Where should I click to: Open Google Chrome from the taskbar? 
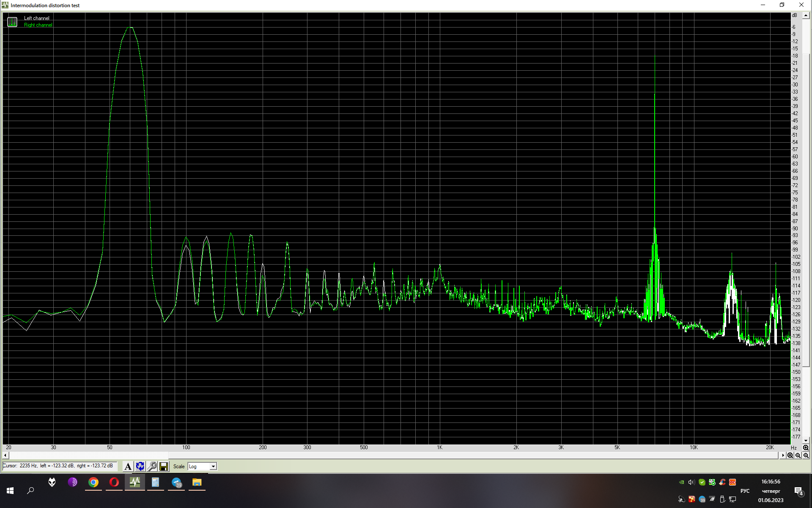tap(93, 482)
